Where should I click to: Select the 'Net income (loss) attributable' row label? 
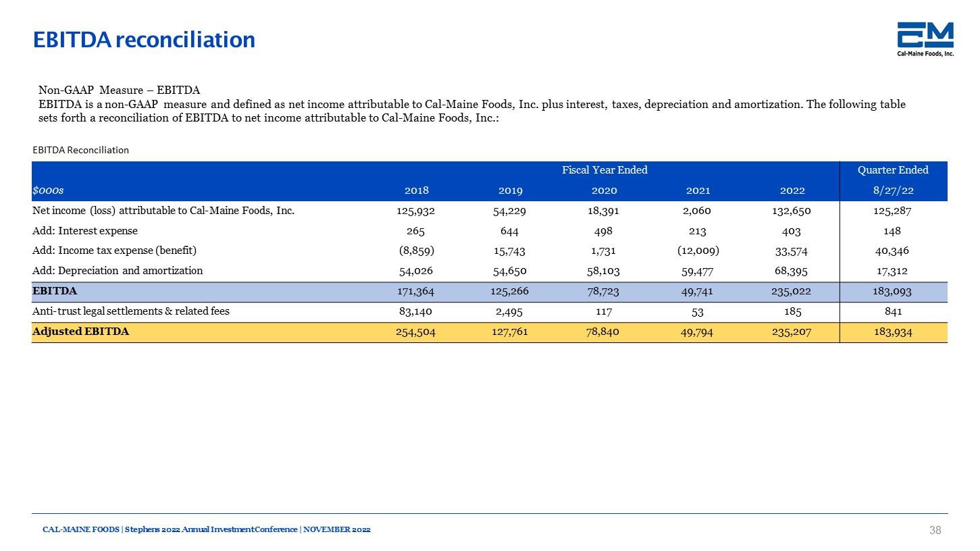click(x=163, y=211)
